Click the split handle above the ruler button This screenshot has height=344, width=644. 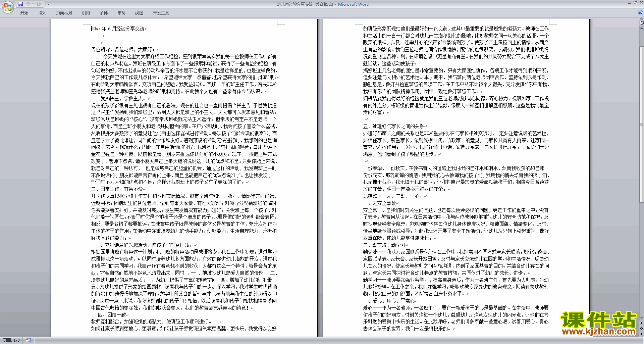click(641, 19)
